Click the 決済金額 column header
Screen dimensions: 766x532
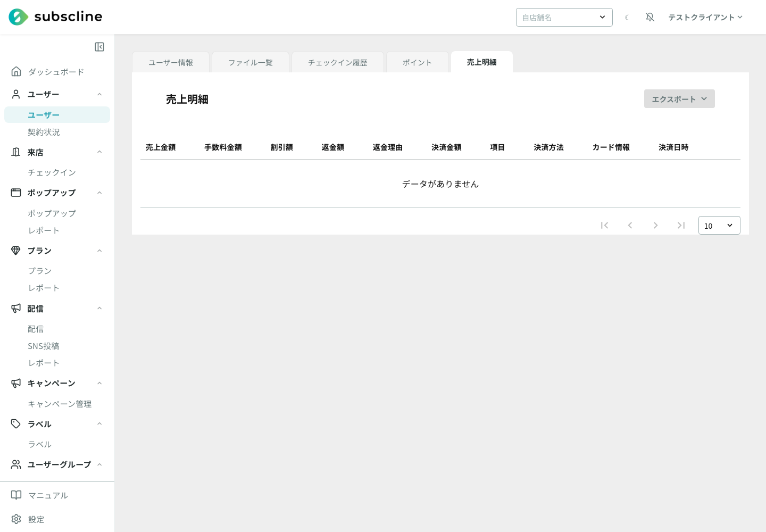(x=447, y=147)
